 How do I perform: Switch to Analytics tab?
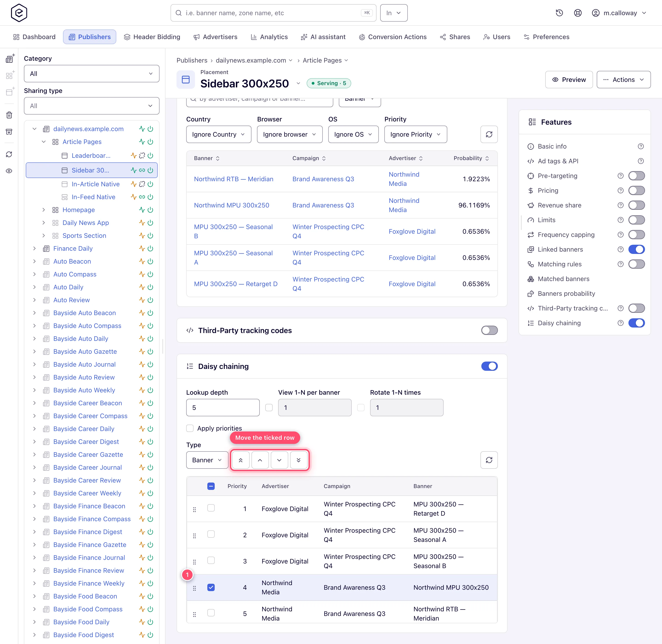269,37
